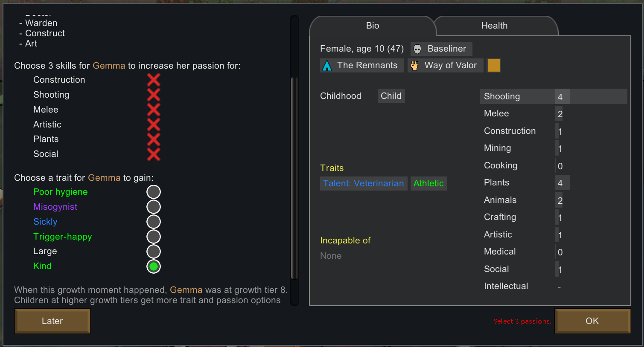The height and width of the screenshot is (347, 644).
Task: Click the orange favorite color swatch
Action: (x=494, y=65)
